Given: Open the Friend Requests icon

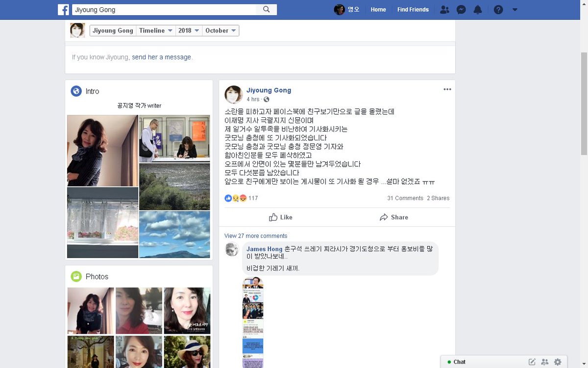Looking at the screenshot, I should click(444, 9).
